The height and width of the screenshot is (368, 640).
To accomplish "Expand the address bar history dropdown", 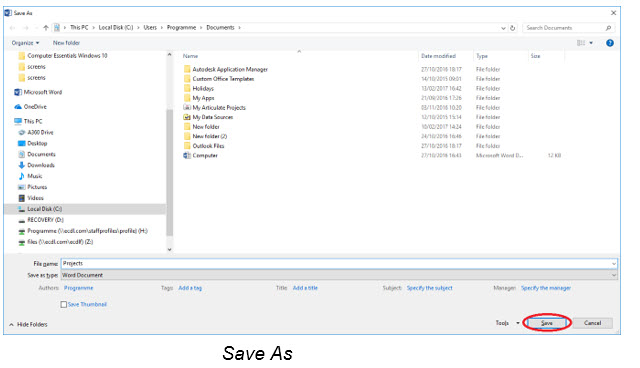I will click(x=503, y=28).
